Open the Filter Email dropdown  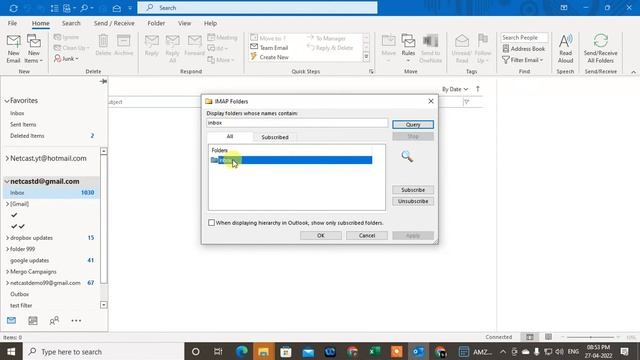tap(523, 60)
